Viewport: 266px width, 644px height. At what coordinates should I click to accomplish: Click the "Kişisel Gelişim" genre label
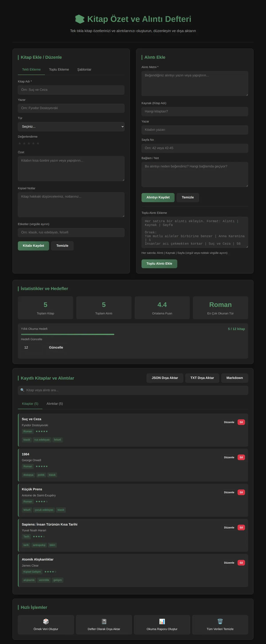32,572
